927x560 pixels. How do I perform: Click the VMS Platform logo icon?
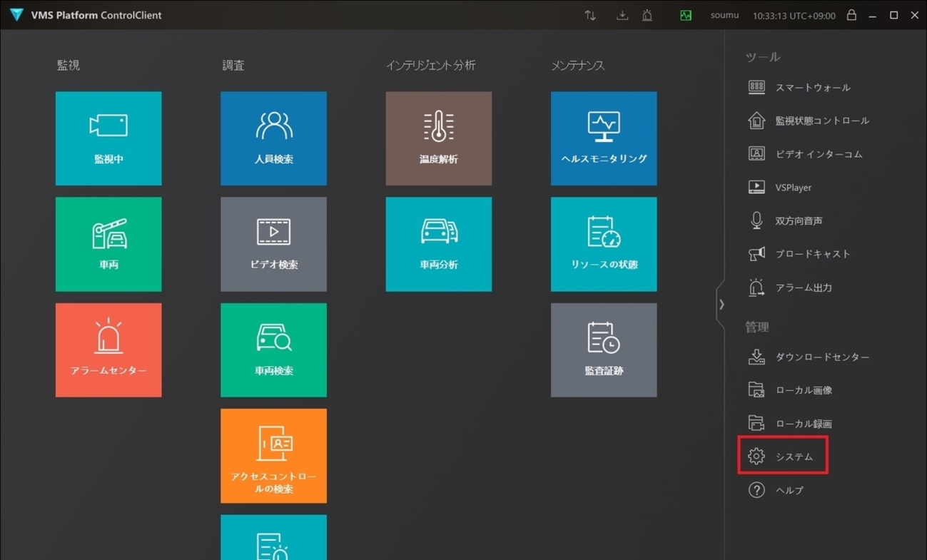coord(16,15)
